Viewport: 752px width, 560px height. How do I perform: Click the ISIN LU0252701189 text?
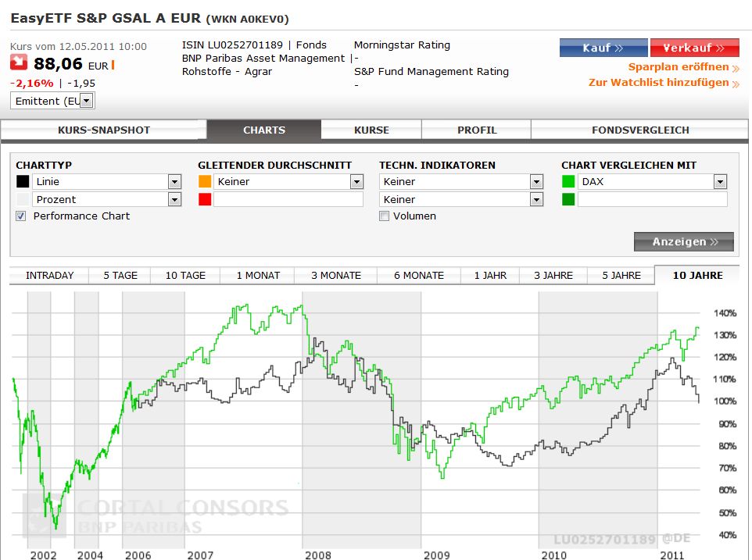[232, 45]
